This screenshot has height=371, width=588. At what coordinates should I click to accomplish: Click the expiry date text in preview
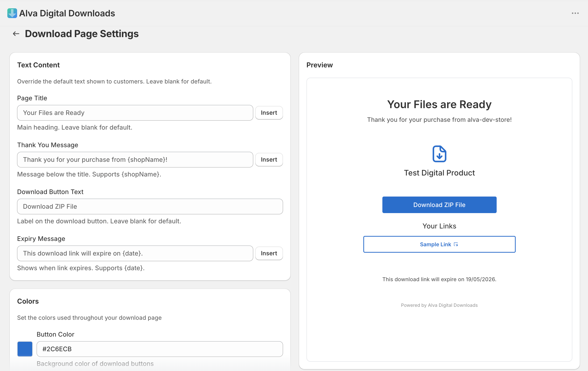click(439, 279)
